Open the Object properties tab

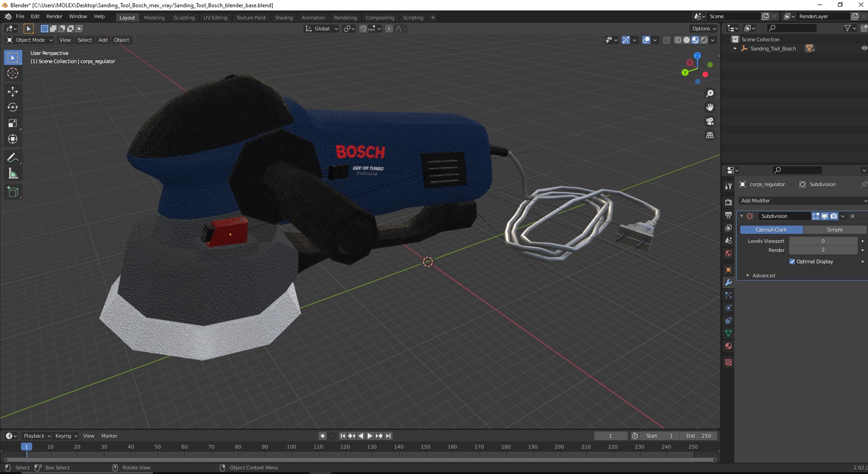728,270
